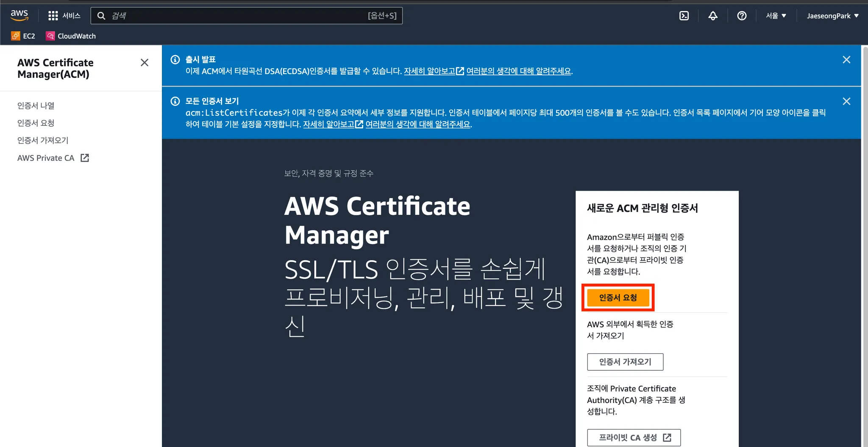
Task: Close the ACM sidebar panel
Action: coord(145,63)
